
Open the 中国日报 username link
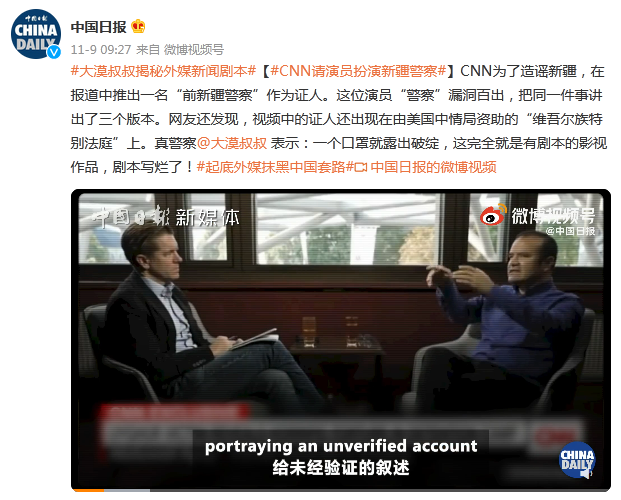tap(99, 27)
